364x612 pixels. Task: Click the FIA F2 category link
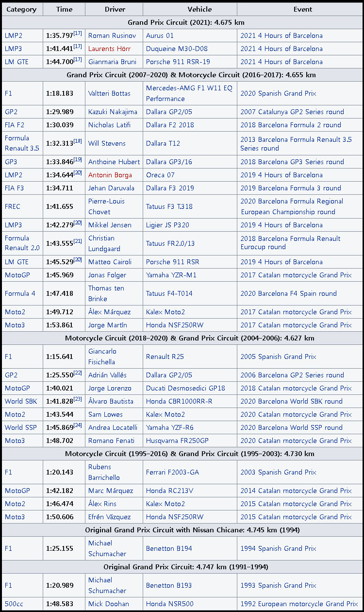click(x=15, y=125)
